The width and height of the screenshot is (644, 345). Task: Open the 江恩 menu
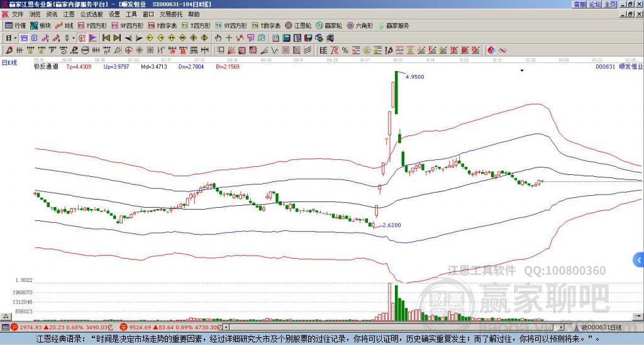point(69,14)
